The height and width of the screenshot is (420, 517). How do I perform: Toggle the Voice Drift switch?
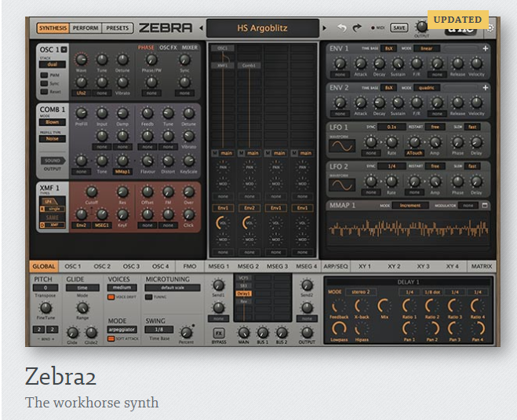(x=111, y=297)
